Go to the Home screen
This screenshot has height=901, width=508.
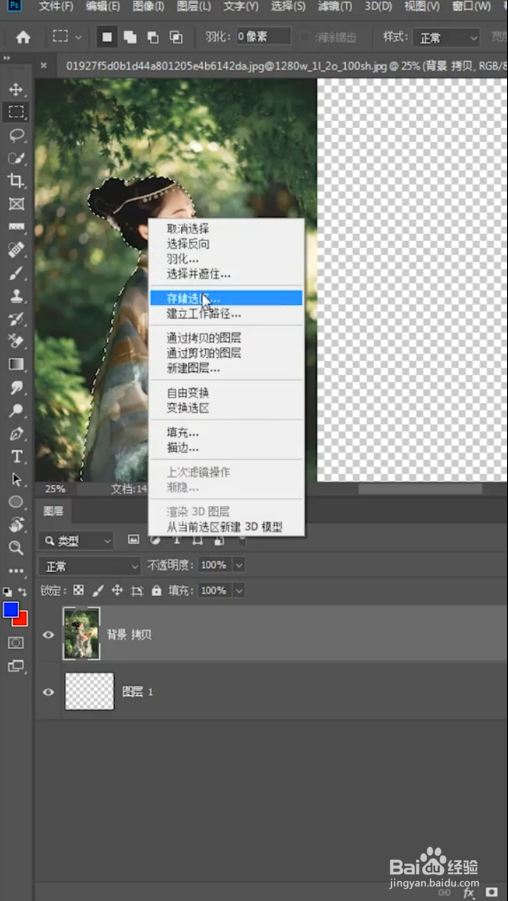point(23,38)
